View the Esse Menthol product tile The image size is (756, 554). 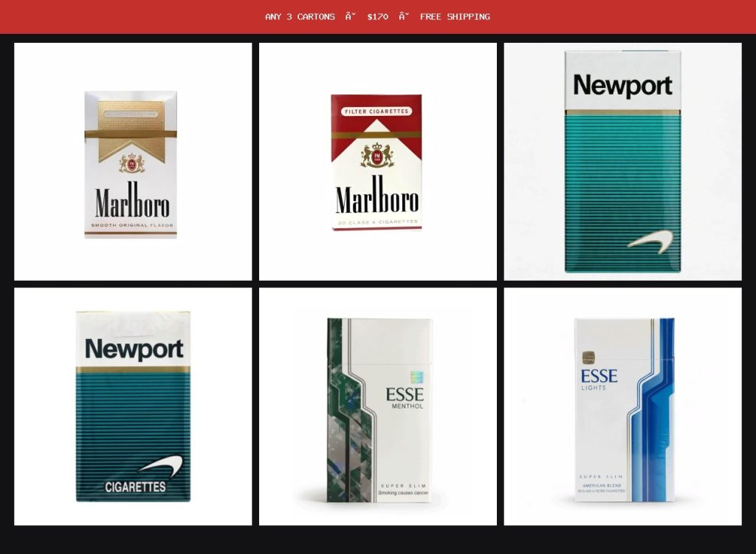[377, 406]
